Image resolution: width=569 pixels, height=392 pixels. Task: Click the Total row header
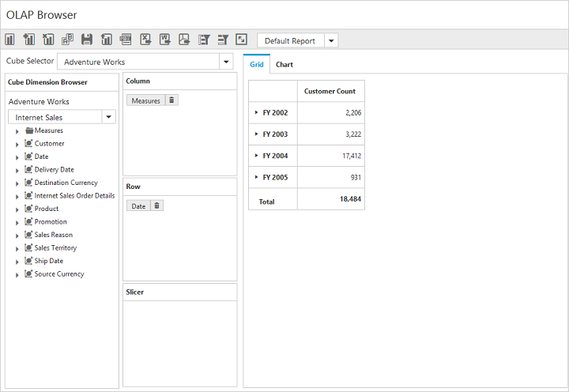tap(267, 202)
